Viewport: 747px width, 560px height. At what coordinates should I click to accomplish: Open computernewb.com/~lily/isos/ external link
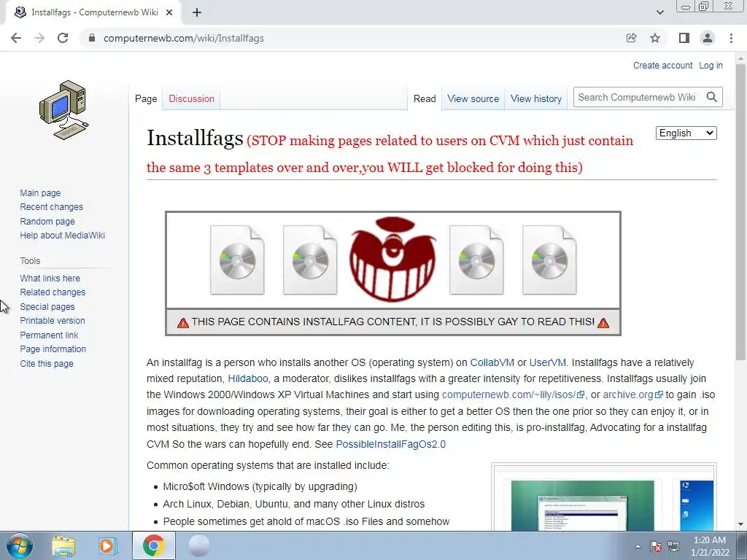coord(513,394)
